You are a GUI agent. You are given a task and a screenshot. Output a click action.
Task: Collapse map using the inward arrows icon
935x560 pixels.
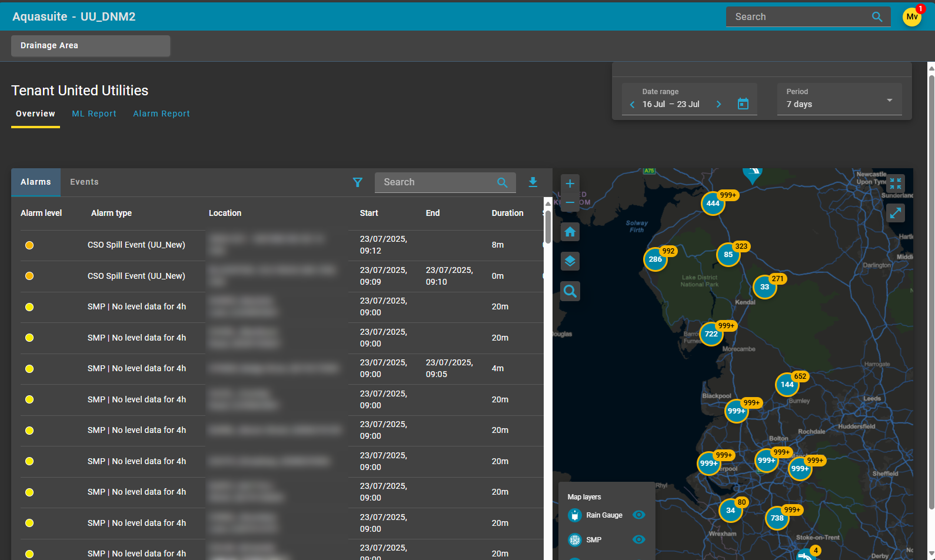[x=895, y=184]
